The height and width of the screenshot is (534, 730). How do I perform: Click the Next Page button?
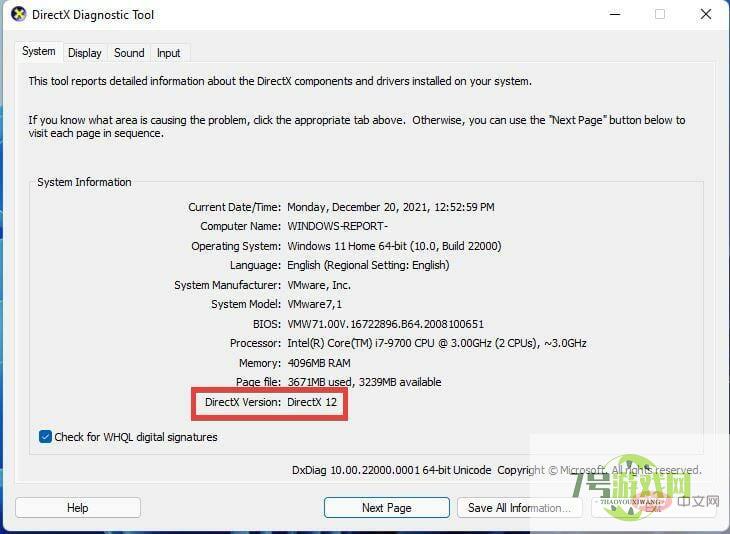coord(386,507)
